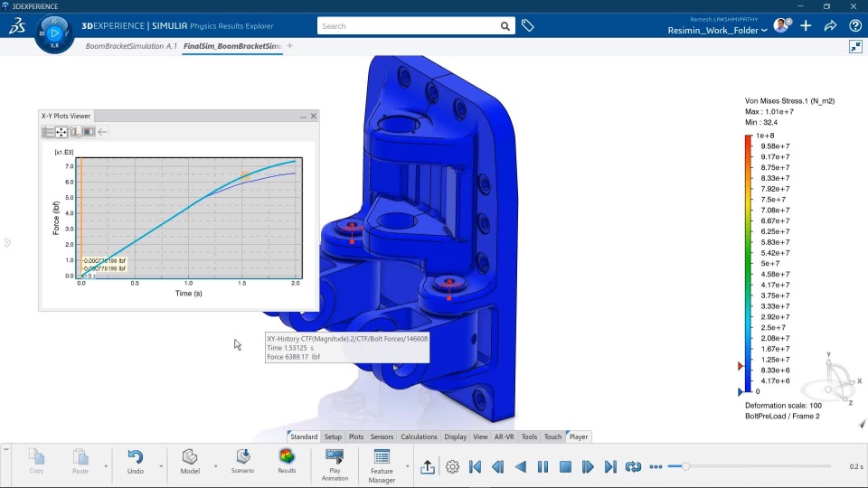Minimize the X-Y Plots Viewer panel
Viewport: 868px width, 488px height.
[304, 117]
